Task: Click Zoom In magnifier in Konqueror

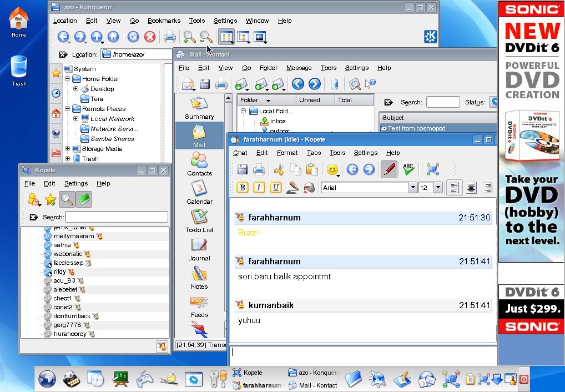Action: point(189,37)
